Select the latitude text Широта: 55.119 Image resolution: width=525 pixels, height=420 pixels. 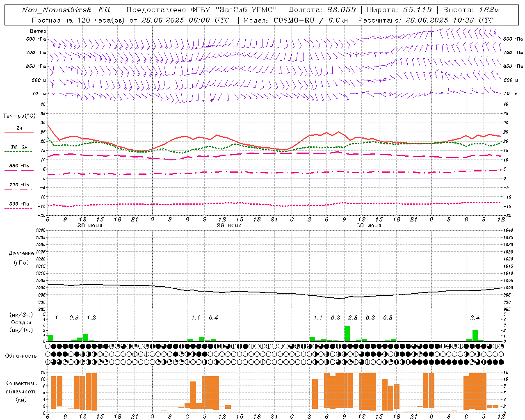click(x=399, y=10)
